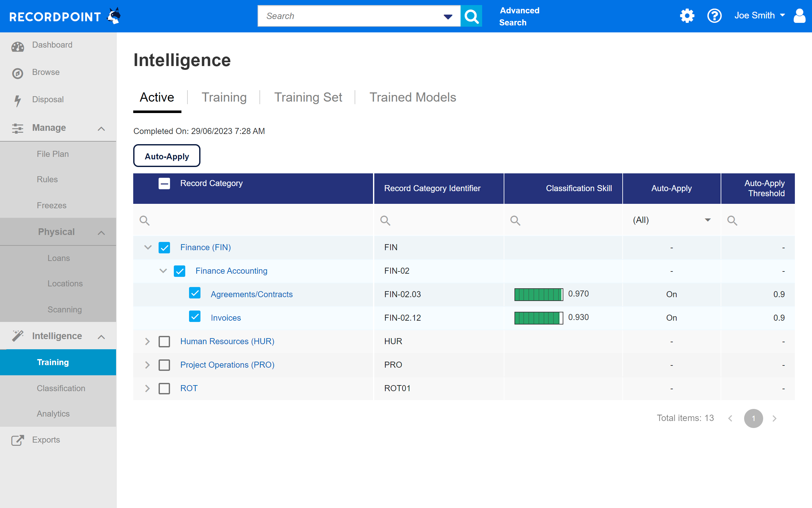The width and height of the screenshot is (812, 508).
Task: Click the Manage sliders icon
Action: [17, 128]
